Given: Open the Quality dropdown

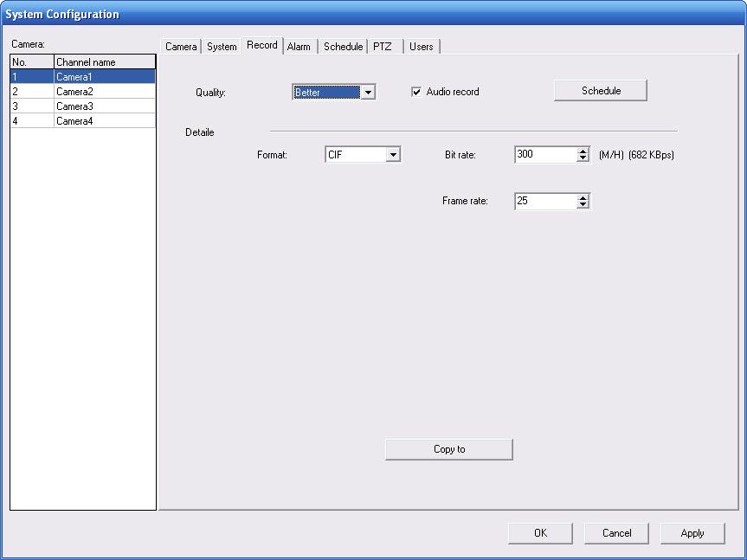Looking at the screenshot, I should click(368, 93).
